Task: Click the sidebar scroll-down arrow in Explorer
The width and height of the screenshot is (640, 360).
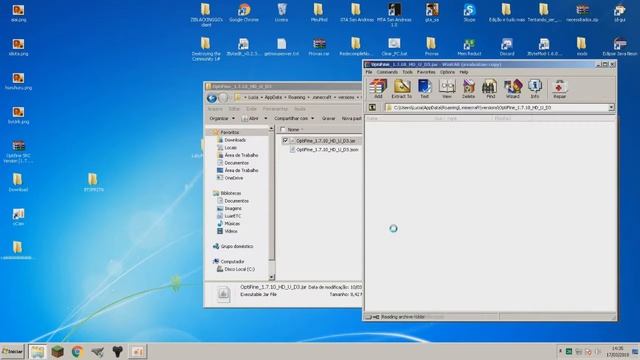Action: coord(272,278)
